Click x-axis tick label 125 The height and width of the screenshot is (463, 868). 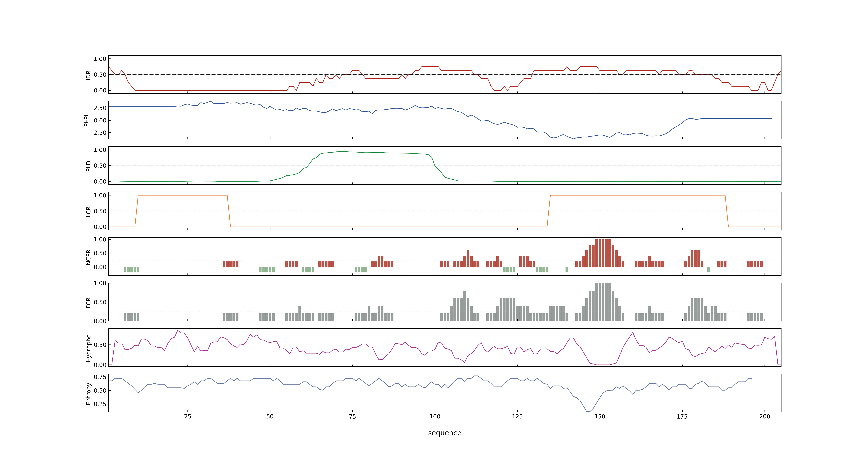tap(517, 416)
